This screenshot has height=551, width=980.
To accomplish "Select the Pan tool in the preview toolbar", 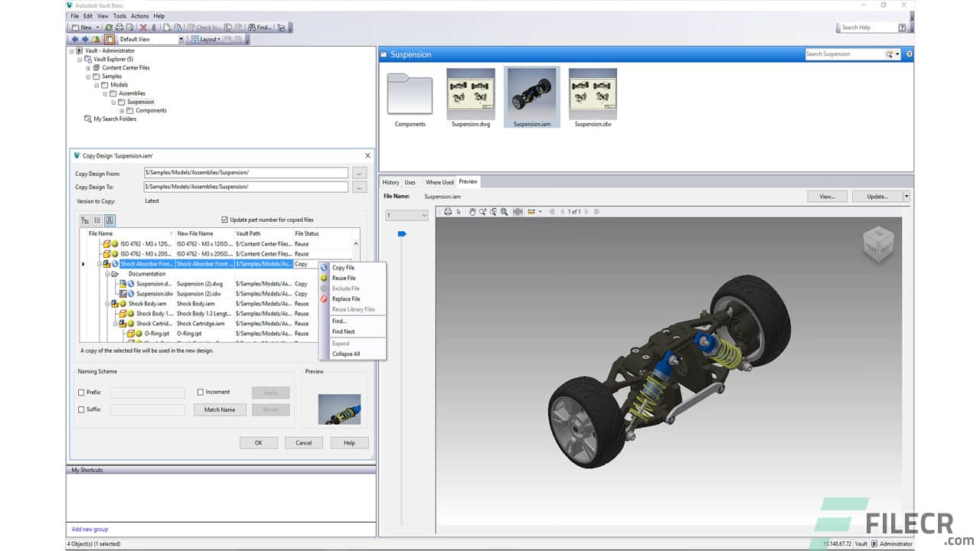I will [473, 211].
